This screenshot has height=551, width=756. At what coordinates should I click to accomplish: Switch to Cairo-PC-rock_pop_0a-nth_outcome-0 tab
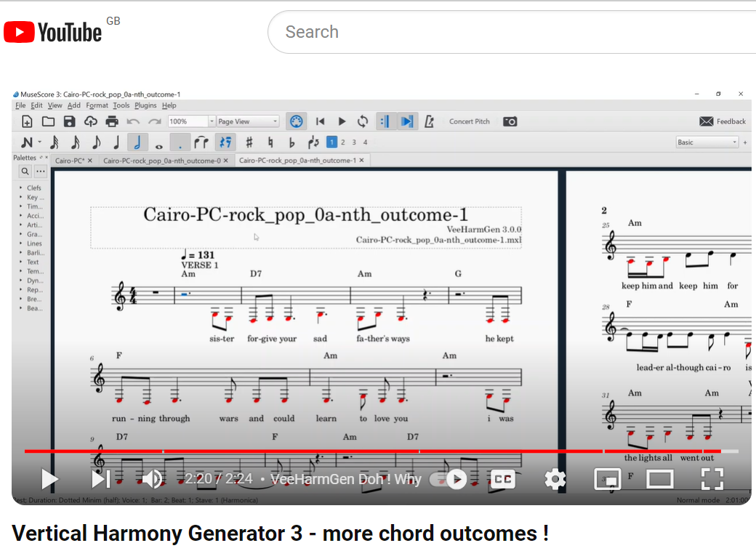161,161
